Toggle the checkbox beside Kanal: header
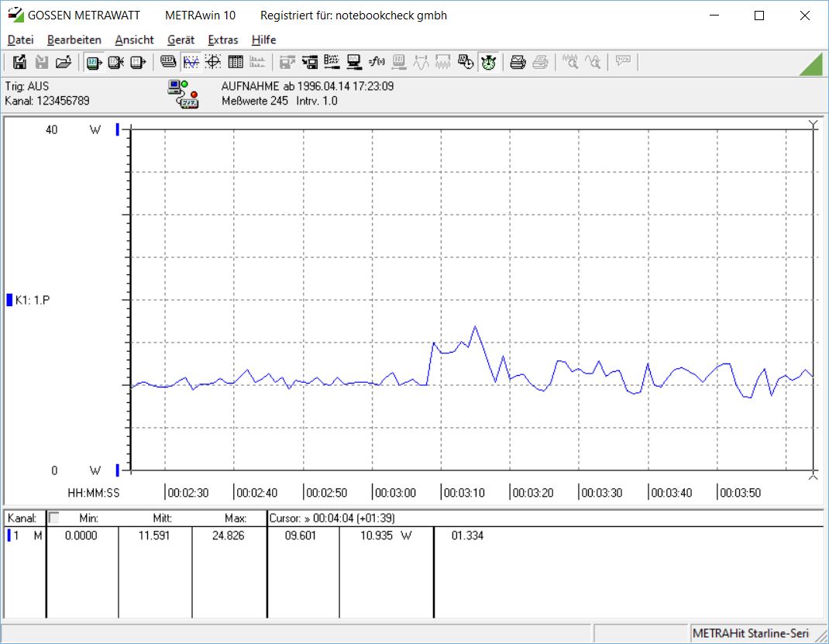This screenshot has height=644, width=829. [54, 518]
